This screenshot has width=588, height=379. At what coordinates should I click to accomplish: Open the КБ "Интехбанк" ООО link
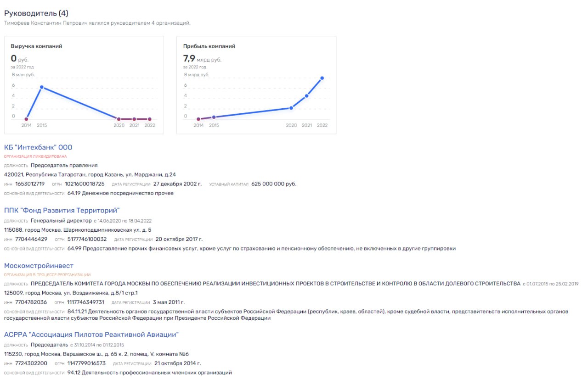38,147
